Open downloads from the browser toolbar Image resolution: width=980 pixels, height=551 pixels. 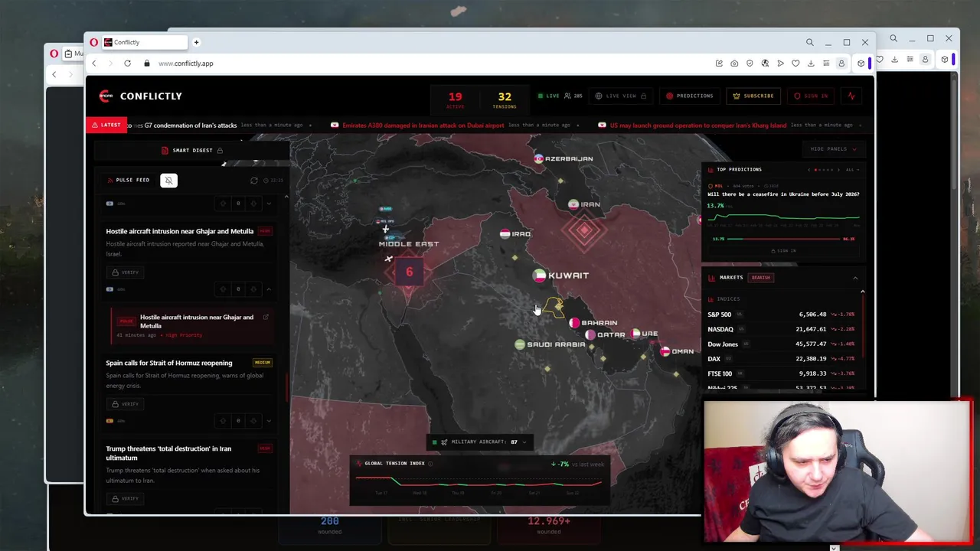tap(811, 64)
